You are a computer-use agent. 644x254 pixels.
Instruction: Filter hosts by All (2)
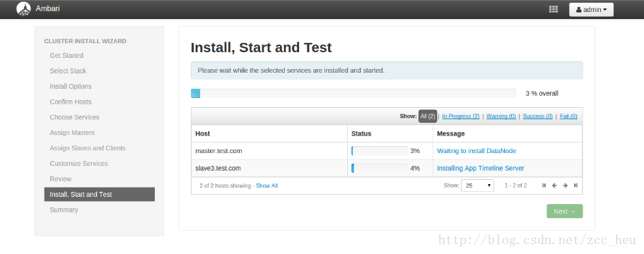428,116
